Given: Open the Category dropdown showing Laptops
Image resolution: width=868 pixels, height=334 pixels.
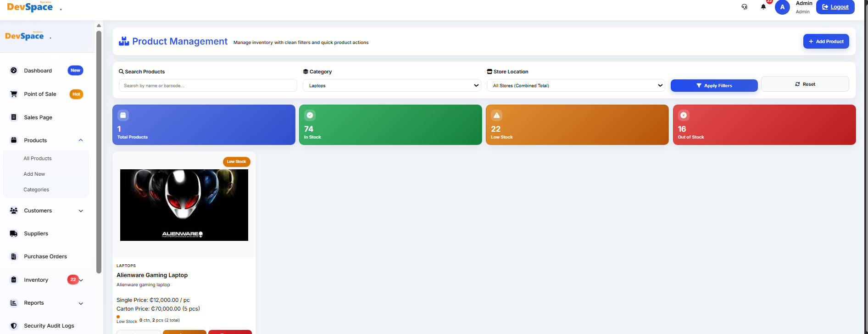Looking at the screenshot, I should 392,85.
